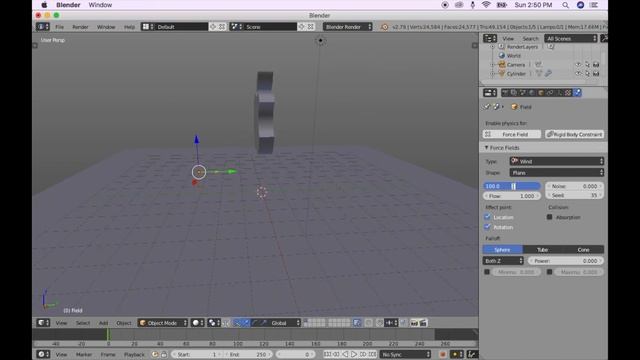Toggle Camera renderability in the Outliner
Image resolution: width=640 pixels, height=360 pixels.
point(596,64)
